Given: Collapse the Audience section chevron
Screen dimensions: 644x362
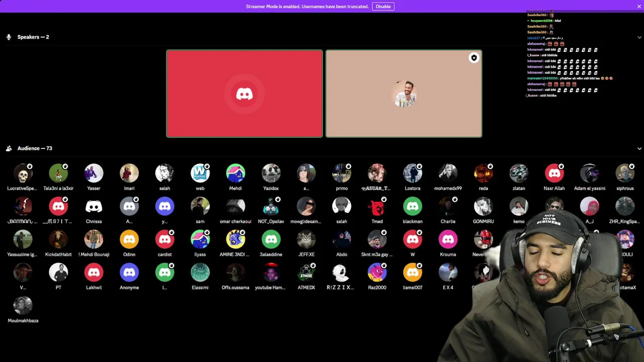Looking at the screenshot, I should pyautogui.click(x=639, y=149).
